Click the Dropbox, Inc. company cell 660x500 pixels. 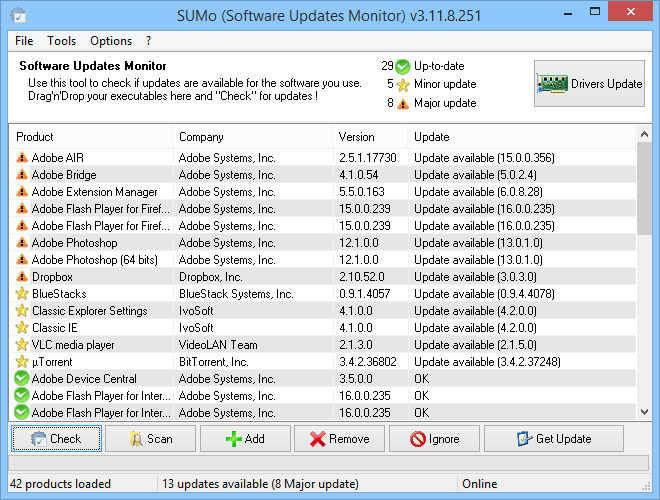(x=210, y=277)
